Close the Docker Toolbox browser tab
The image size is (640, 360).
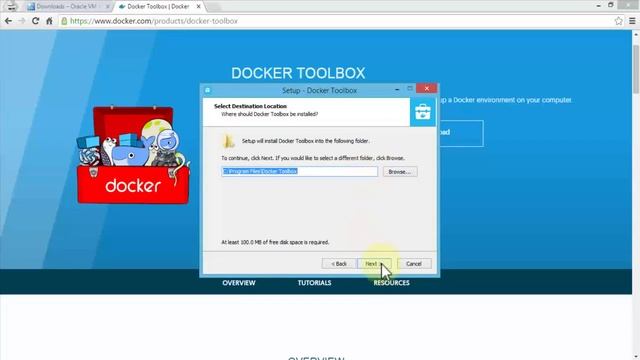tap(198, 7)
